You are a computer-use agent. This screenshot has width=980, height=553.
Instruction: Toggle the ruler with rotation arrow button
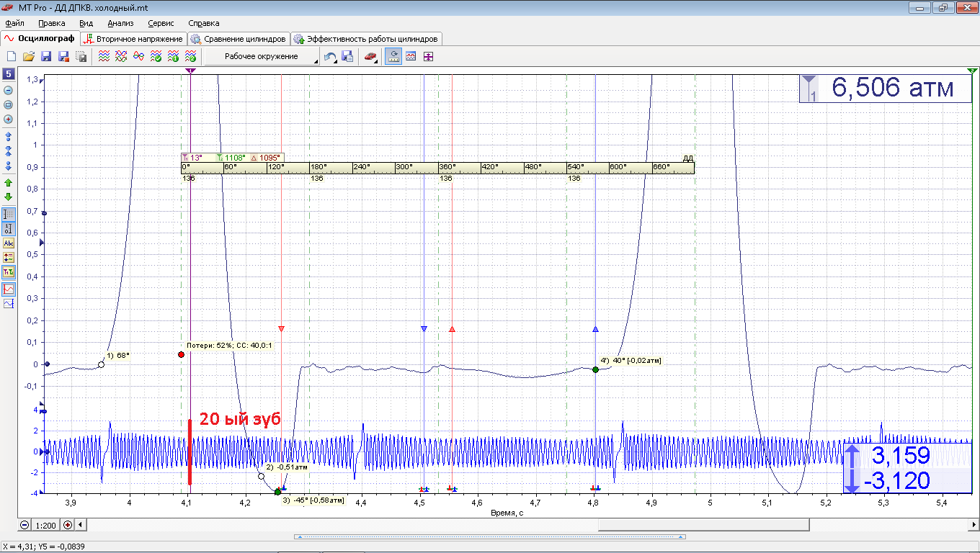coord(394,56)
